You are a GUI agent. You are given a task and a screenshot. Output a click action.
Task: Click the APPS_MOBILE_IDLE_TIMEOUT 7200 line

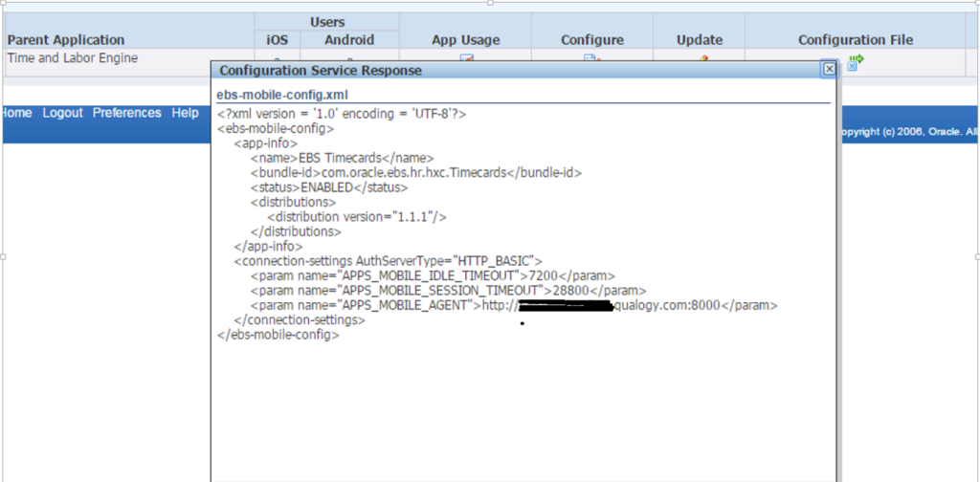(433, 275)
